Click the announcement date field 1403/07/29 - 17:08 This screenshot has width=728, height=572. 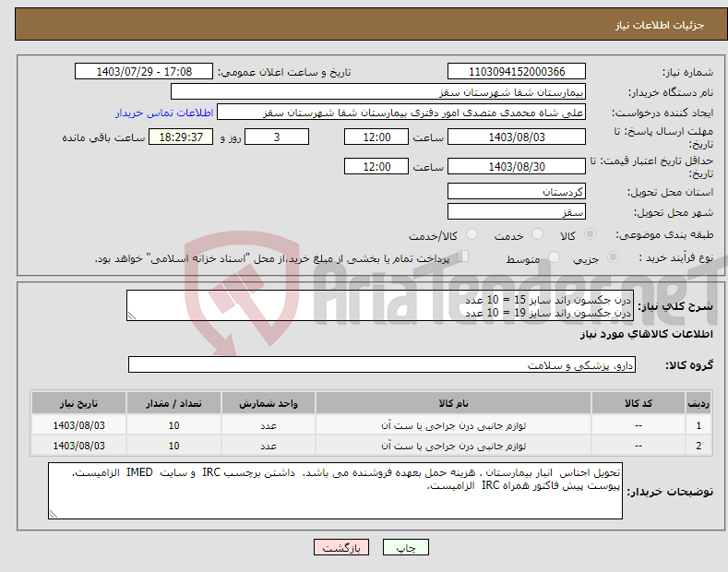[x=144, y=72]
